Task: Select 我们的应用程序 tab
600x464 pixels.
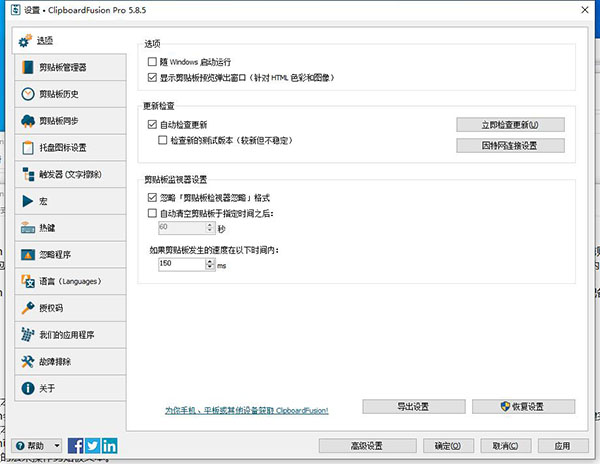Action: tap(70, 335)
